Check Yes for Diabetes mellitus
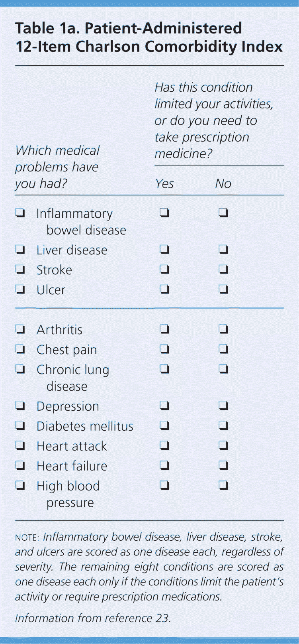The image size is (299, 644). [x=164, y=426]
